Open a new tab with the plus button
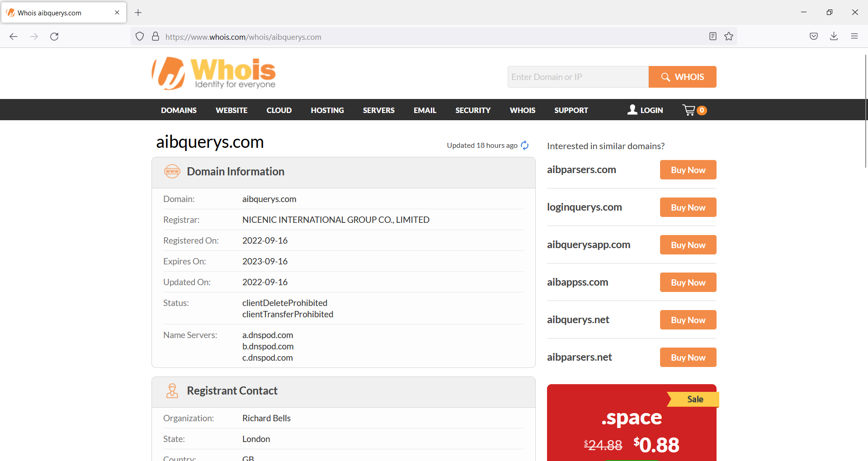This screenshot has width=868, height=461. pos(138,13)
